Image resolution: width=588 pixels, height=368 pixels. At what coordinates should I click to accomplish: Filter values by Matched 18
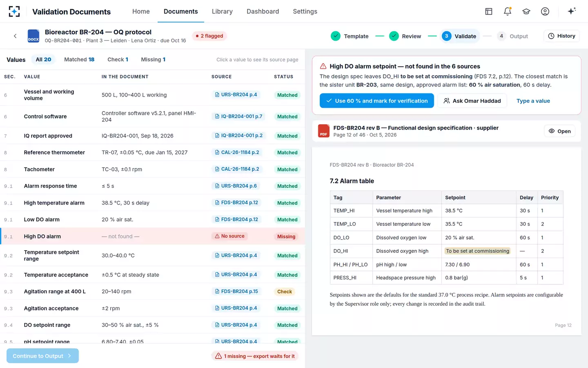coord(79,59)
